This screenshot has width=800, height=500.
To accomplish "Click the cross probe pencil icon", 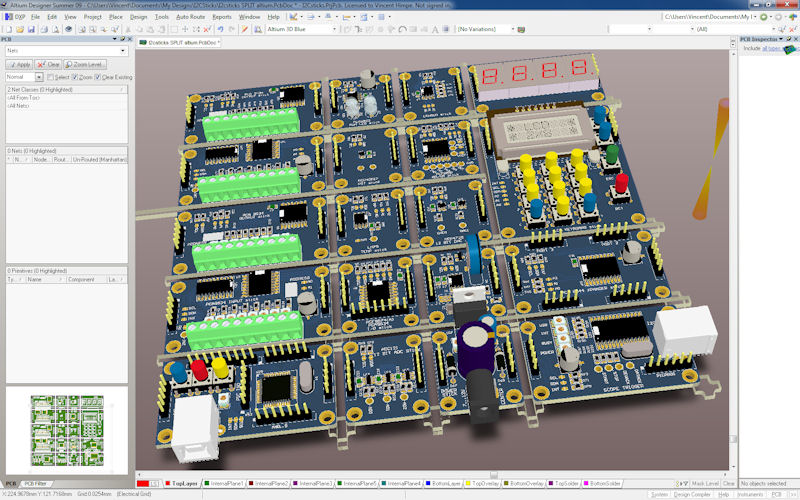I will (x=244, y=30).
